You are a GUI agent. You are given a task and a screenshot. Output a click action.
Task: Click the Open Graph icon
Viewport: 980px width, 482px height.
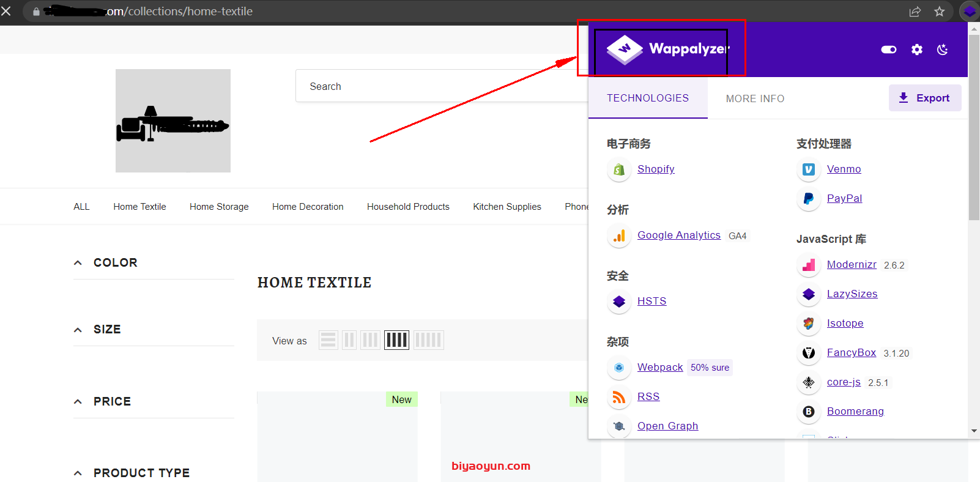coord(619,426)
